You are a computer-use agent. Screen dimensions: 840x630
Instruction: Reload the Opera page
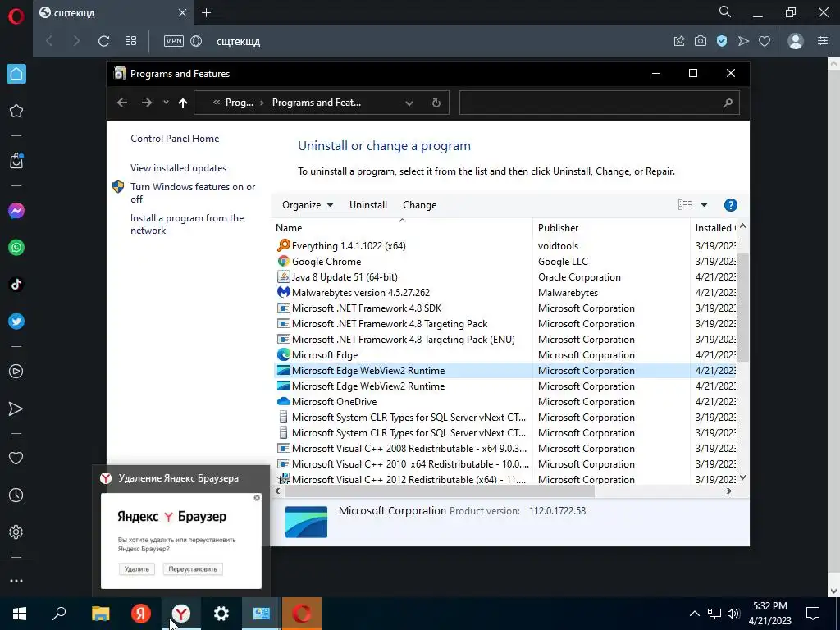pos(104,41)
